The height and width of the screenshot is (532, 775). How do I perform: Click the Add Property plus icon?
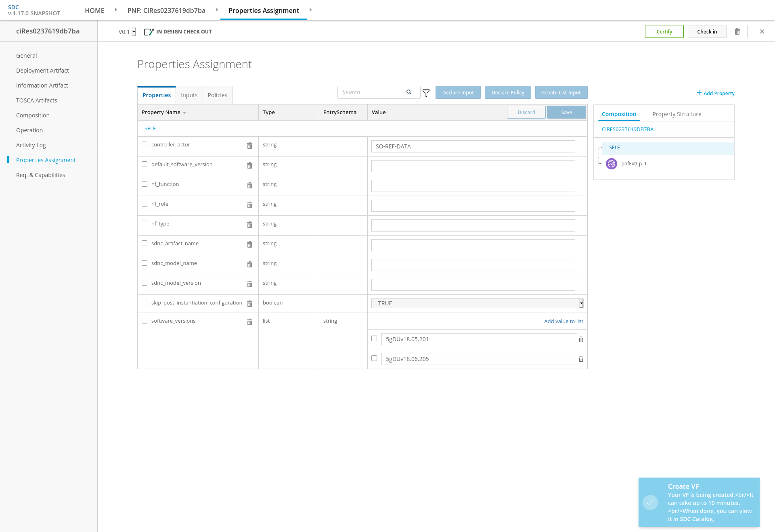pos(699,93)
